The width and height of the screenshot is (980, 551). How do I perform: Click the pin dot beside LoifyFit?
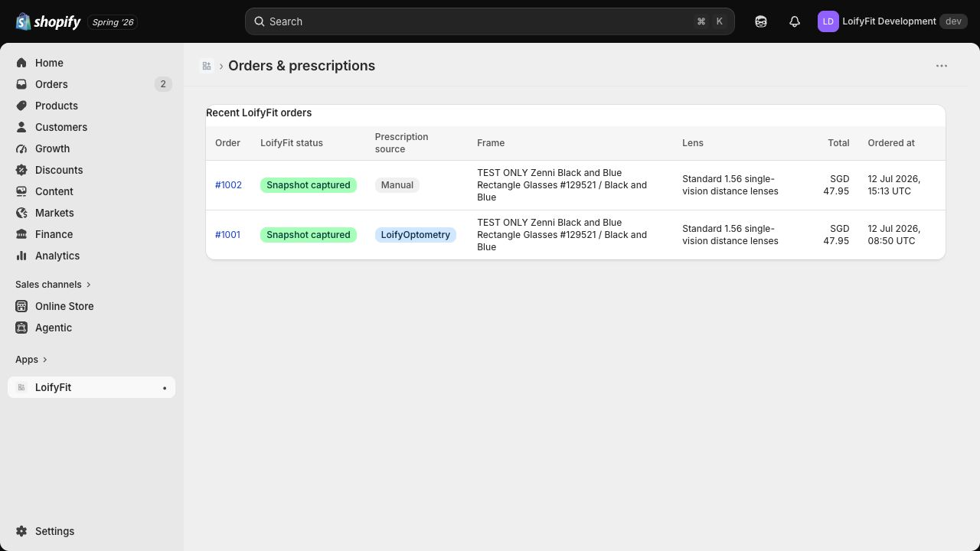(165, 388)
